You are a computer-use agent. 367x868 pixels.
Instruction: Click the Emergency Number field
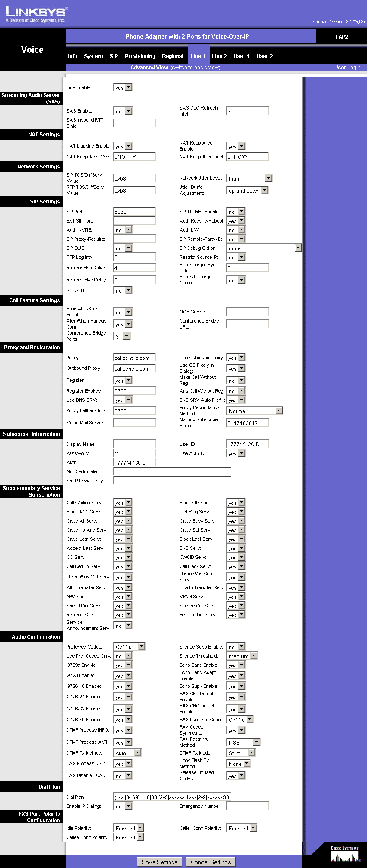247,806
